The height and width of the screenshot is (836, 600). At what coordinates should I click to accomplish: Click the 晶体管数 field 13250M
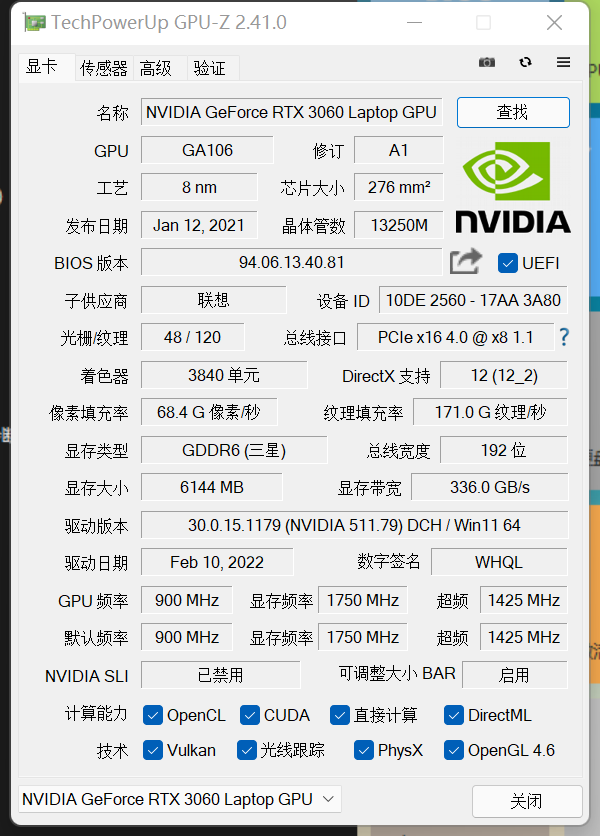[x=398, y=225]
